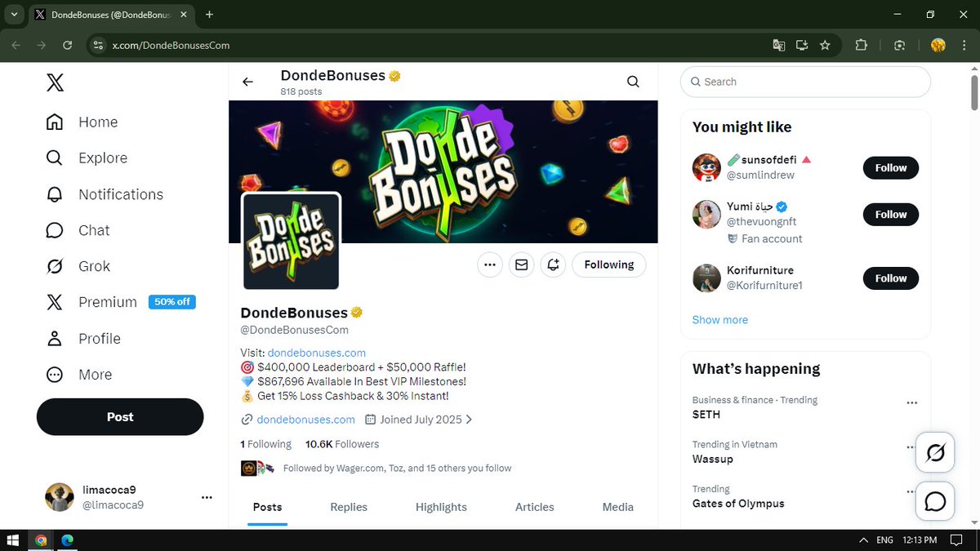The height and width of the screenshot is (551, 980).
Task: Click the gold verified badge beside profile name
Action: click(x=357, y=313)
